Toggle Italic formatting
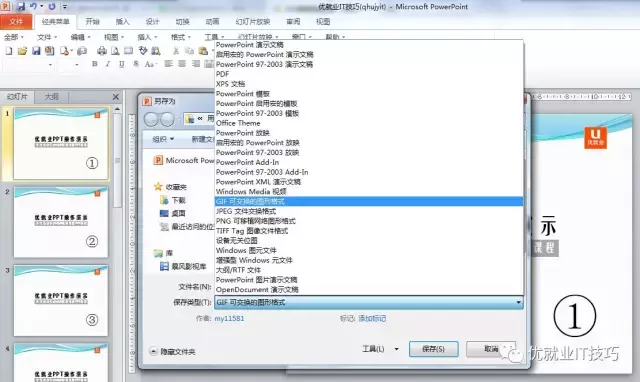 108,64
